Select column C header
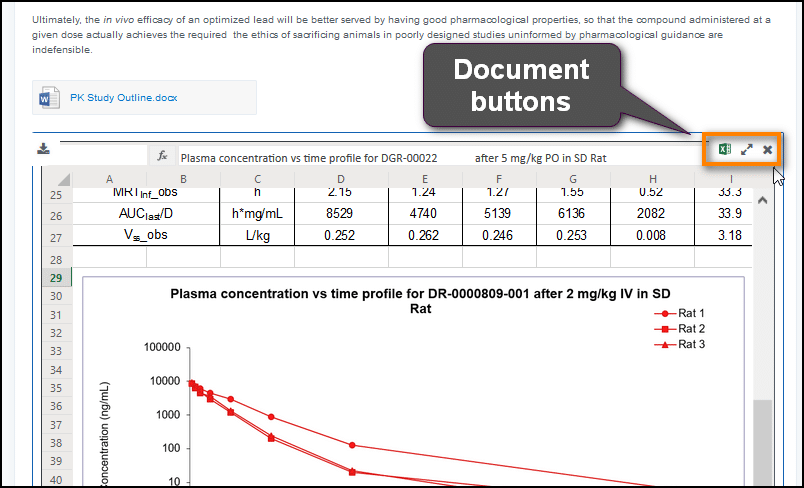The image size is (804, 488). (x=257, y=179)
